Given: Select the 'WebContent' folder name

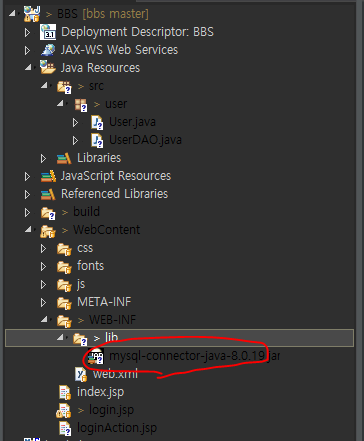Looking at the screenshot, I should 107,230.
